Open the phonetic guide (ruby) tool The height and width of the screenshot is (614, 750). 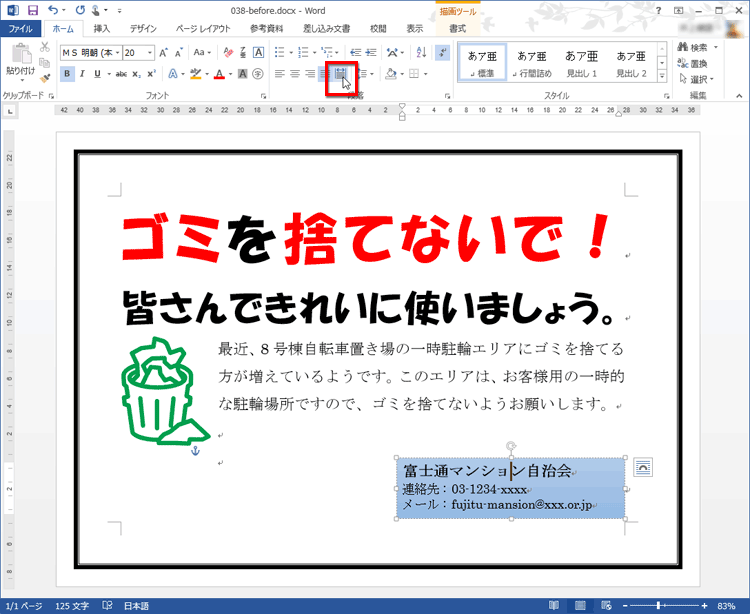[243, 53]
